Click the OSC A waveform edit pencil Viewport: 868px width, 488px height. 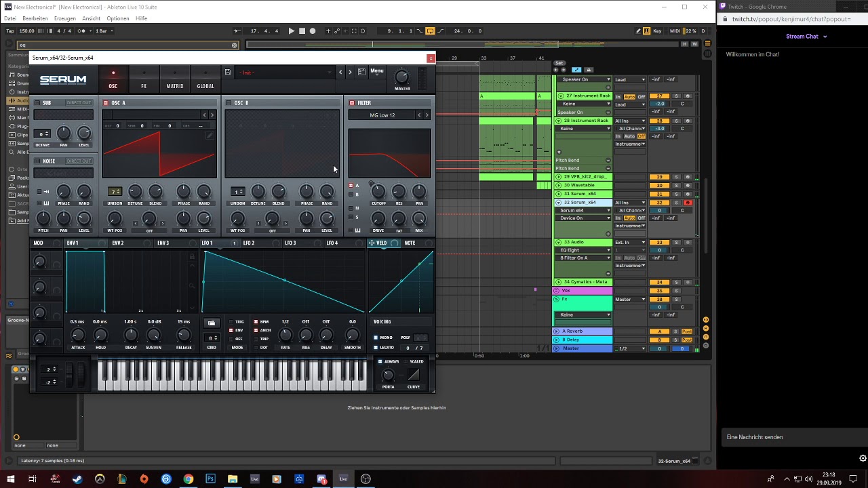click(x=210, y=136)
